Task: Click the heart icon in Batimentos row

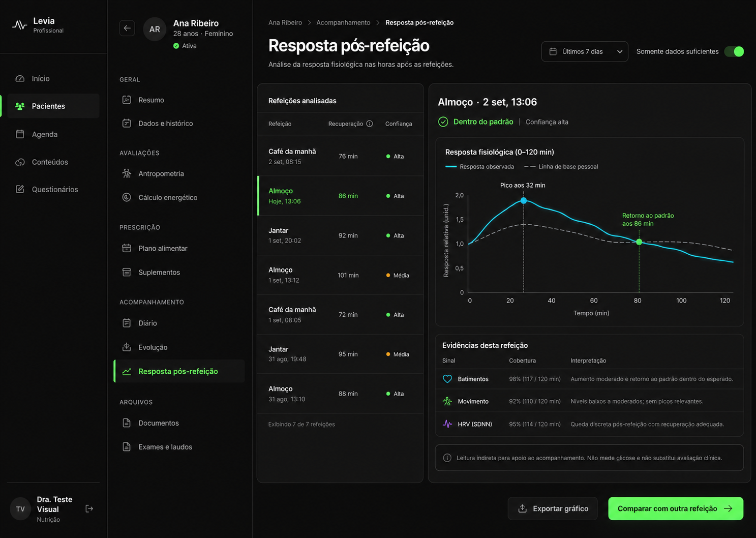Action: [447, 379]
